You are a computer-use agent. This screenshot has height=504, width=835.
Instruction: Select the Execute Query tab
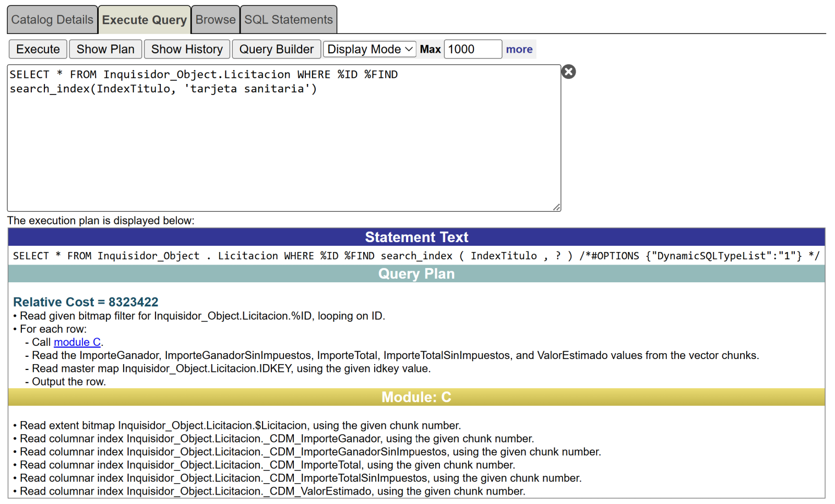tap(144, 20)
